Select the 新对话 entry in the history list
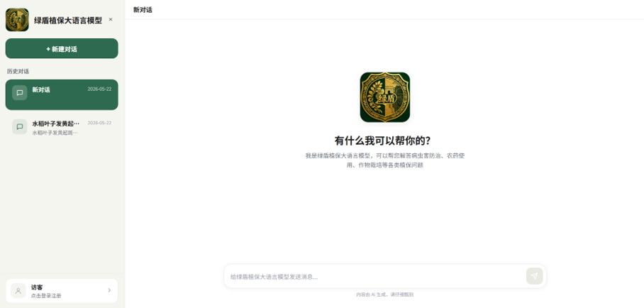This screenshot has width=644, height=308. pos(62,94)
